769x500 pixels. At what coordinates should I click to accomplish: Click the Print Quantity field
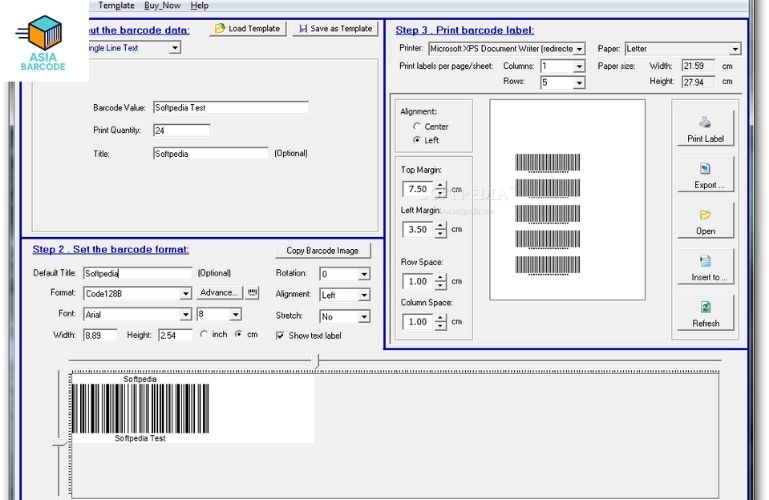coord(181,130)
